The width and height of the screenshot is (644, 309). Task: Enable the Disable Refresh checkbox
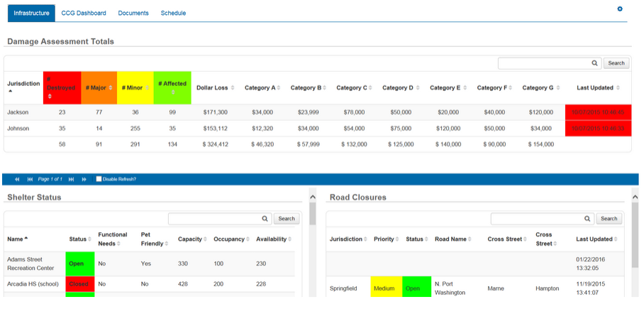pyautogui.click(x=99, y=179)
